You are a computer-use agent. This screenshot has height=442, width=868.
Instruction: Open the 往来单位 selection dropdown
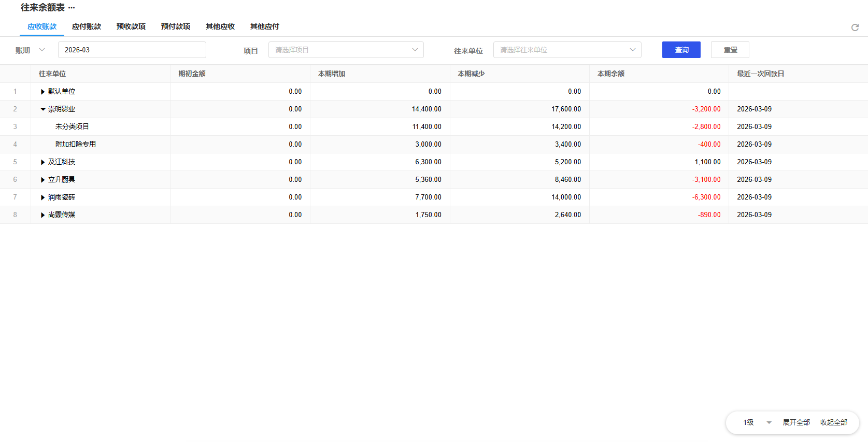[567, 50]
